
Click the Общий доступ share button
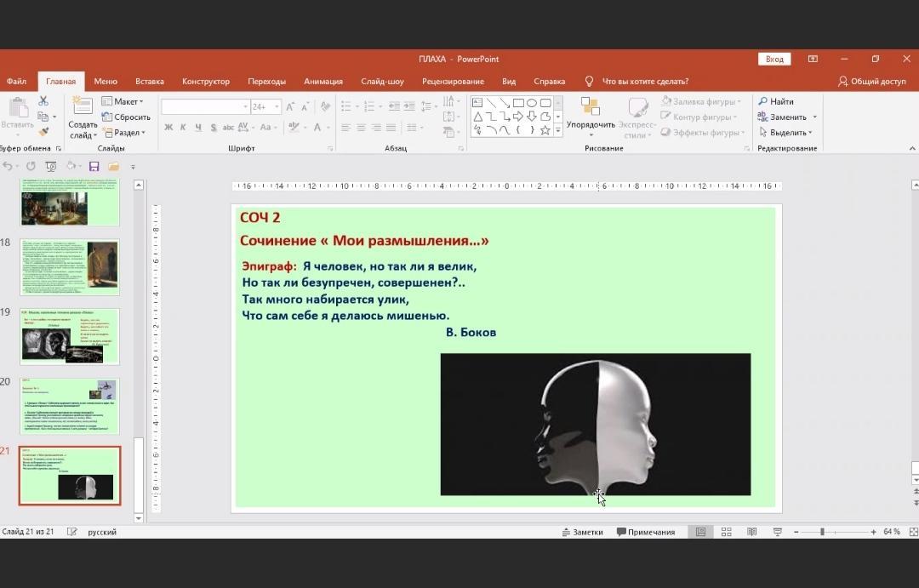[871, 82]
